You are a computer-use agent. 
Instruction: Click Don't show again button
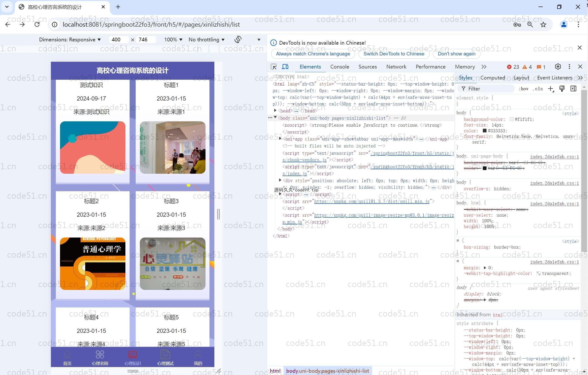pyautogui.click(x=456, y=54)
